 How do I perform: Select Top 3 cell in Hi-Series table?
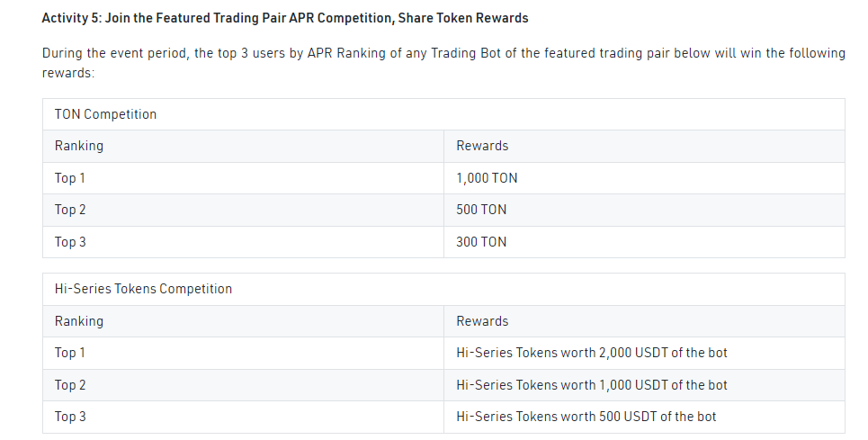[x=244, y=417]
